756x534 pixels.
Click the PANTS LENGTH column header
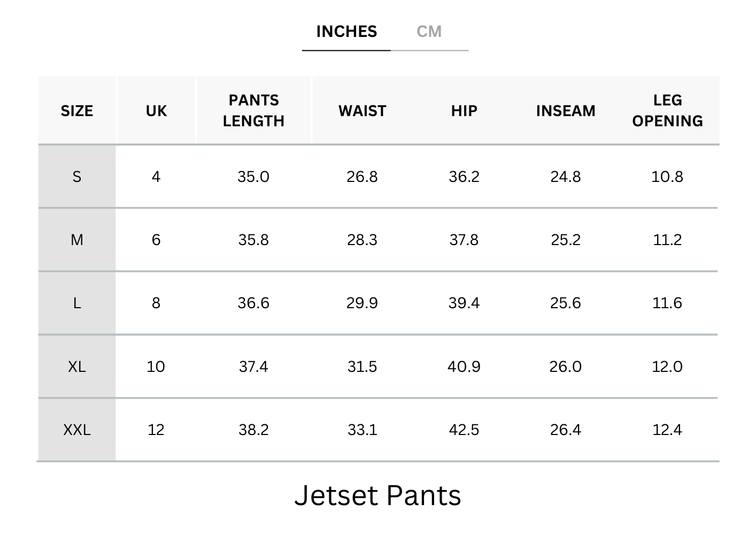click(x=253, y=111)
